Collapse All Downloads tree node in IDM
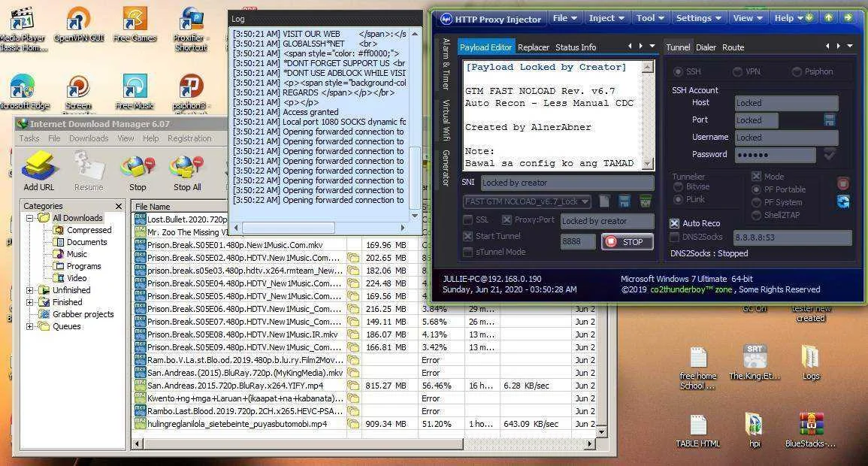 (x=30, y=218)
